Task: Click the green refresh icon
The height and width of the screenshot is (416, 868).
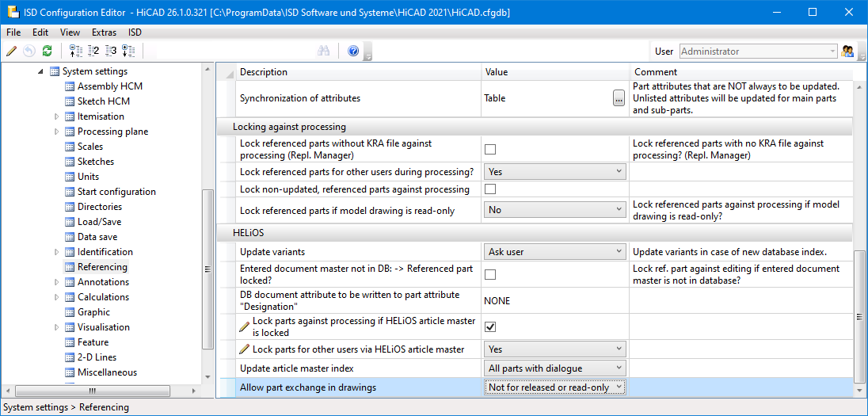Action: [47, 51]
